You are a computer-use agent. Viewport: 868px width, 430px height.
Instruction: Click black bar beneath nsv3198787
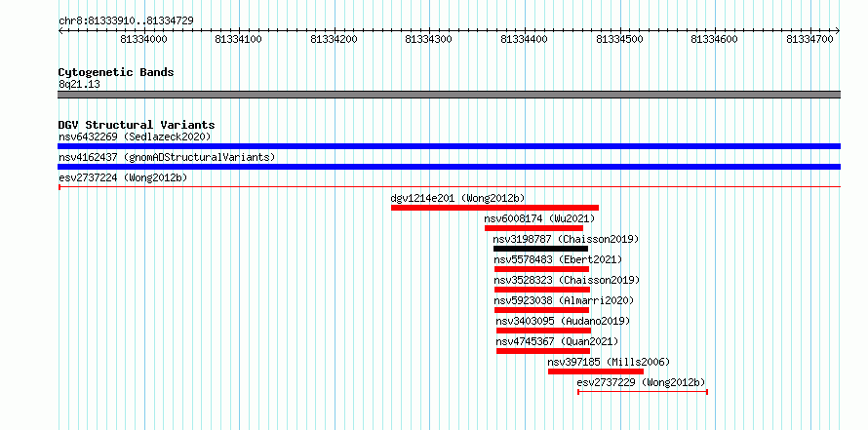click(541, 249)
